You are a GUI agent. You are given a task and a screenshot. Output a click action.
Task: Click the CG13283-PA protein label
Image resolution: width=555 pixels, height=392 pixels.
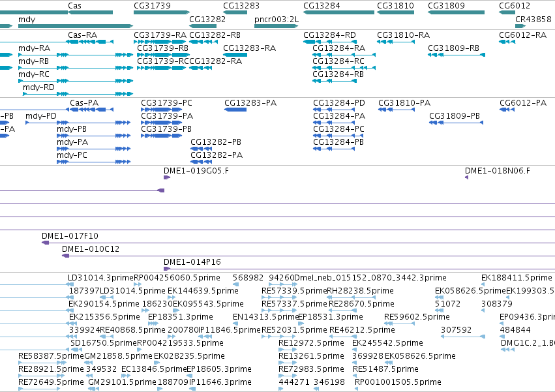point(250,103)
